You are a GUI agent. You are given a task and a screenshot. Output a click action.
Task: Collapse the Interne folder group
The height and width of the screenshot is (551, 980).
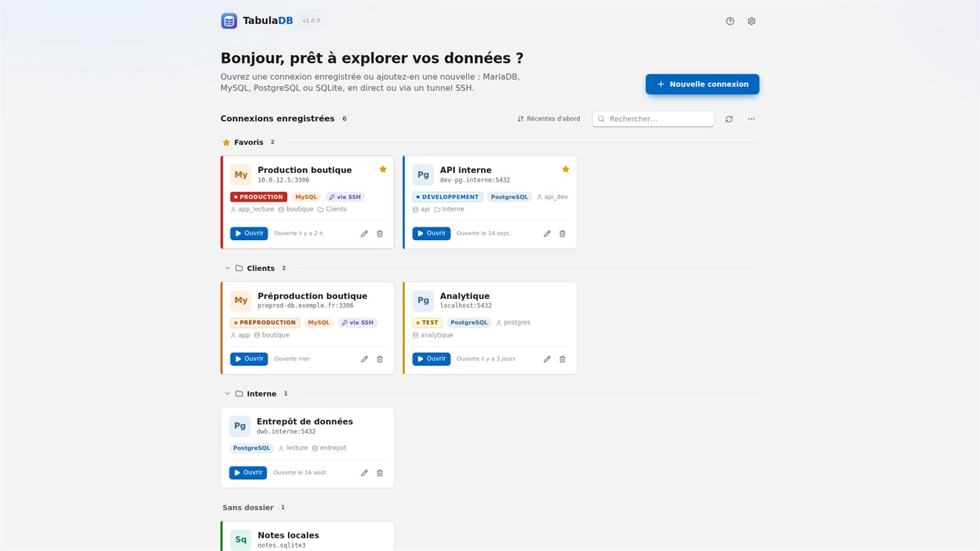227,394
